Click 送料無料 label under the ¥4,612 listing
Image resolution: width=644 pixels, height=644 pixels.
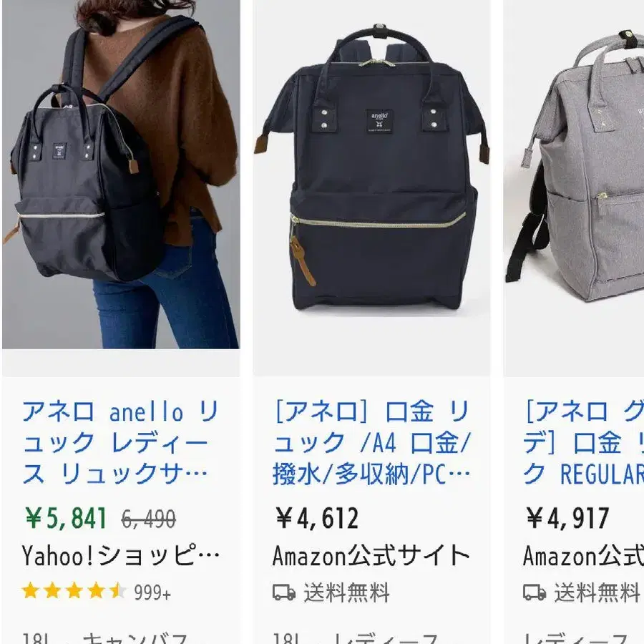click(346, 592)
